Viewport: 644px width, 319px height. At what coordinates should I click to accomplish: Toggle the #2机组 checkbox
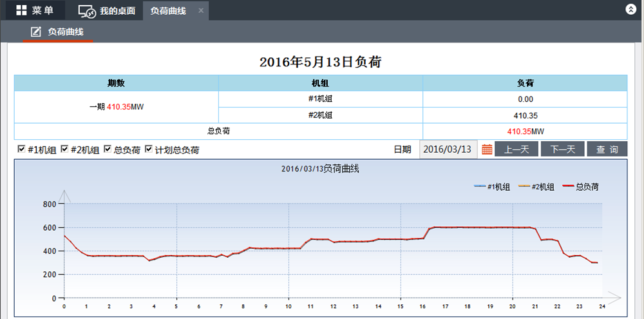(64, 149)
